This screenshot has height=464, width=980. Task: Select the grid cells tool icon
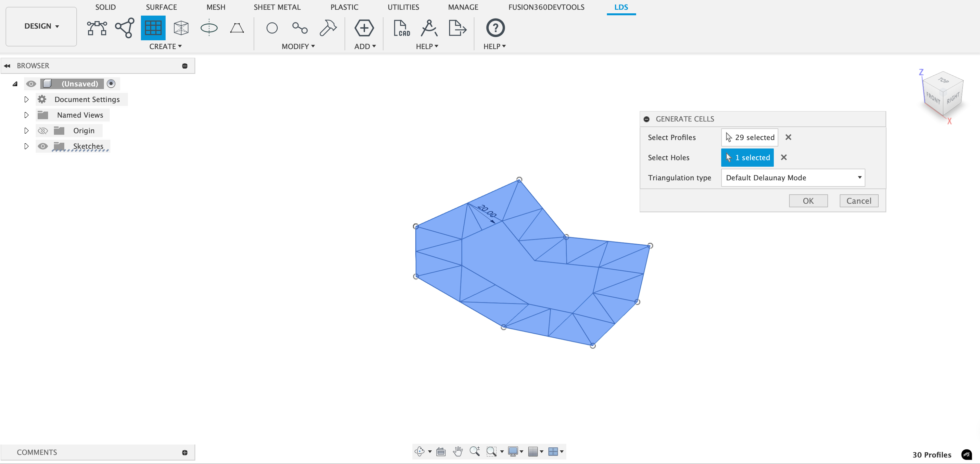pos(153,28)
